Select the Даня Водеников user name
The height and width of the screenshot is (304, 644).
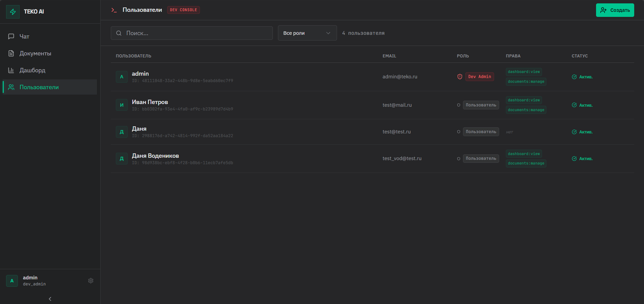(155, 156)
